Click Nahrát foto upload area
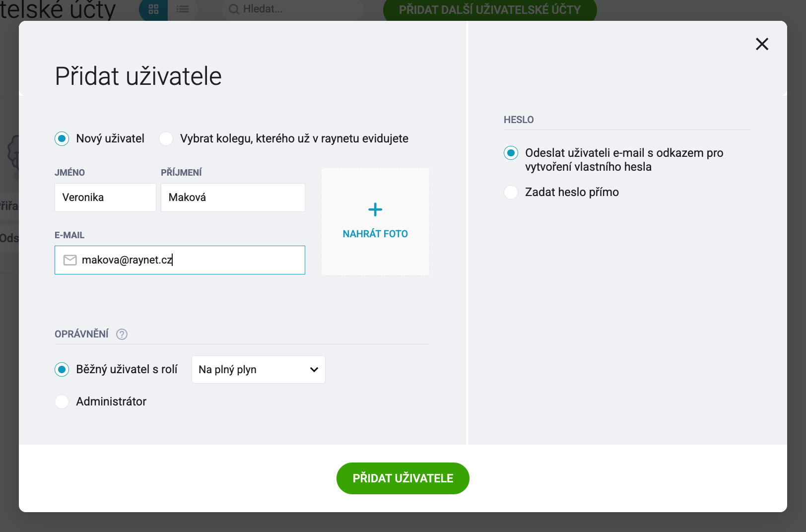The height and width of the screenshot is (532, 806). (375, 221)
